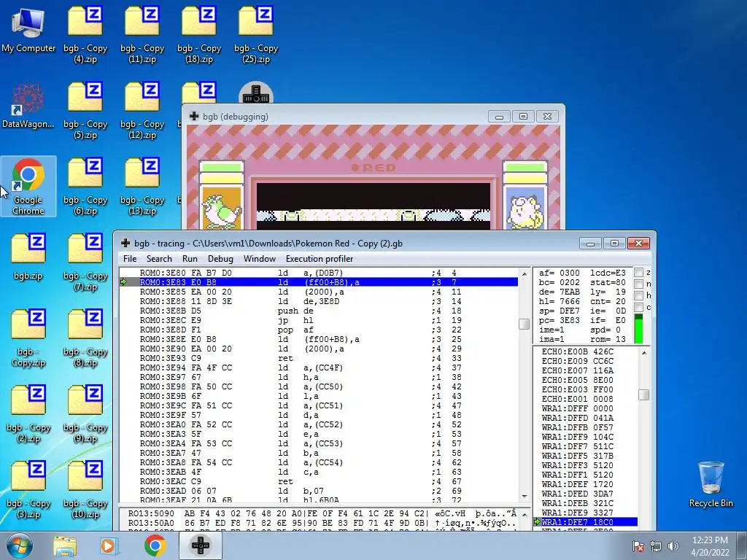Select bgb - Copy (6).zip icon

pyautogui.click(x=85, y=186)
